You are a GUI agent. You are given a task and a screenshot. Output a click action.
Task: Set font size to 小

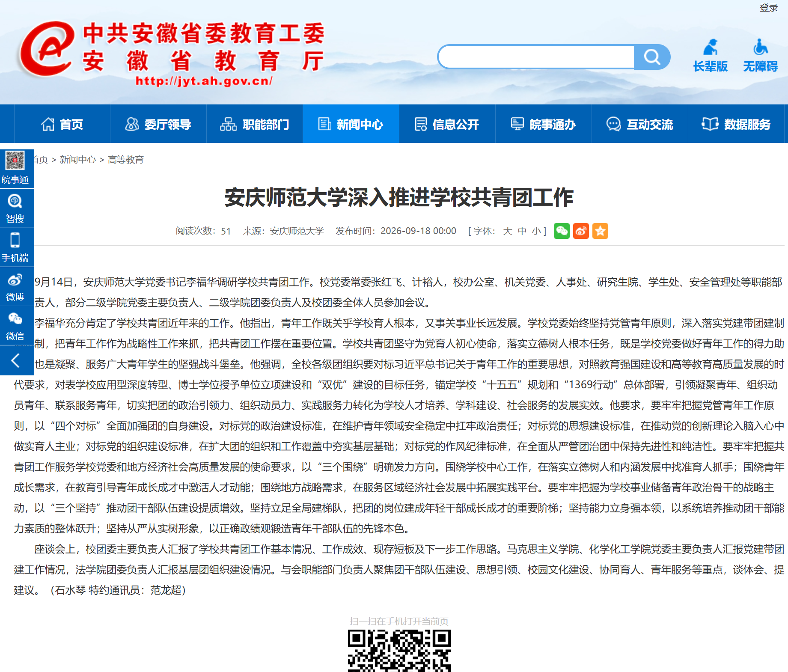(x=536, y=231)
